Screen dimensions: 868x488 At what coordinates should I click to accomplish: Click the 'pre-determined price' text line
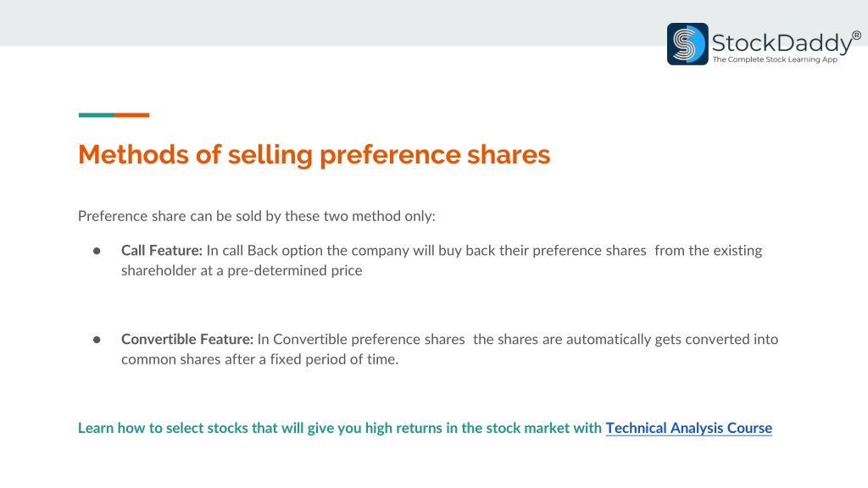[242, 270]
